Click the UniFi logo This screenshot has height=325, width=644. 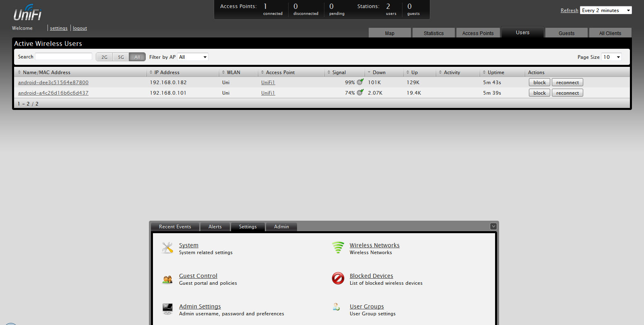tap(27, 12)
